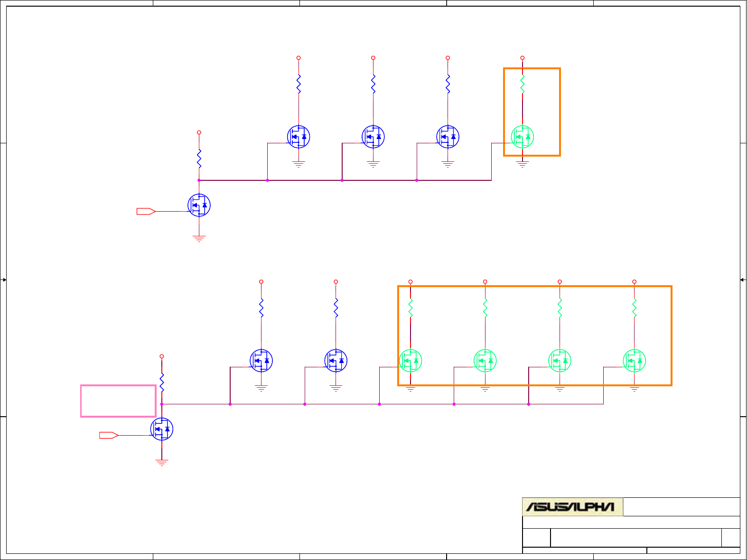Select resistor above second lower-row blue MOSFET
The height and width of the screenshot is (560, 747).
(336, 308)
